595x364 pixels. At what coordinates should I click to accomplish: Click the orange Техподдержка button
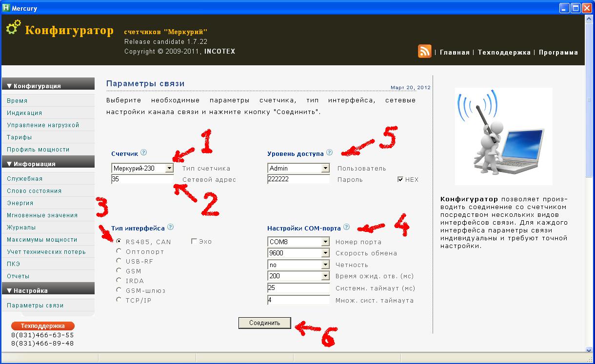point(43,326)
